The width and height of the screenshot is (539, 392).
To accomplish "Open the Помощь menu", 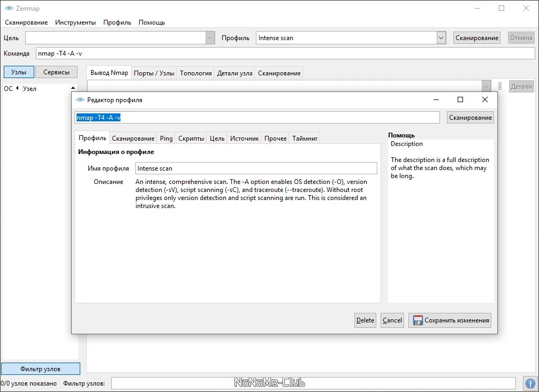I will (x=151, y=22).
